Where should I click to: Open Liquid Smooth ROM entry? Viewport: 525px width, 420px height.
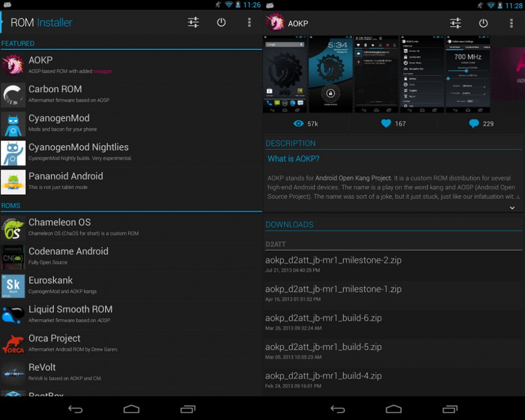[x=131, y=314]
